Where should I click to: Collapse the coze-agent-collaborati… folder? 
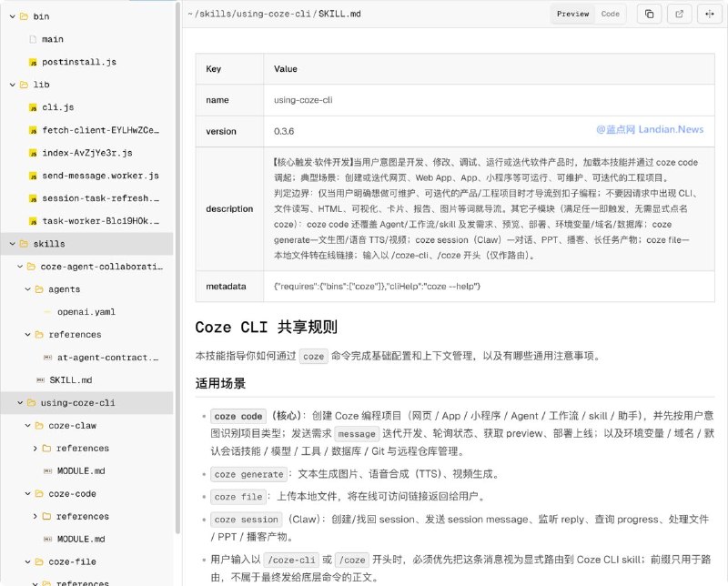pos(20,267)
